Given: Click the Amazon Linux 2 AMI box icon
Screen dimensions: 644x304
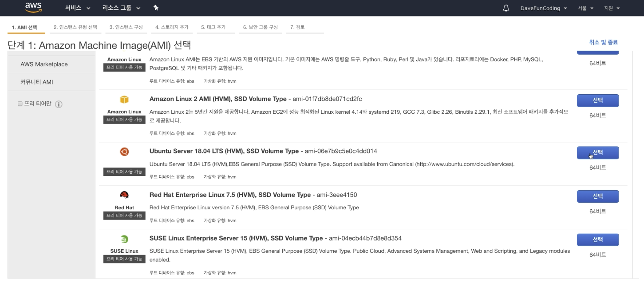Looking at the screenshot, I should [x=124, y=100].
